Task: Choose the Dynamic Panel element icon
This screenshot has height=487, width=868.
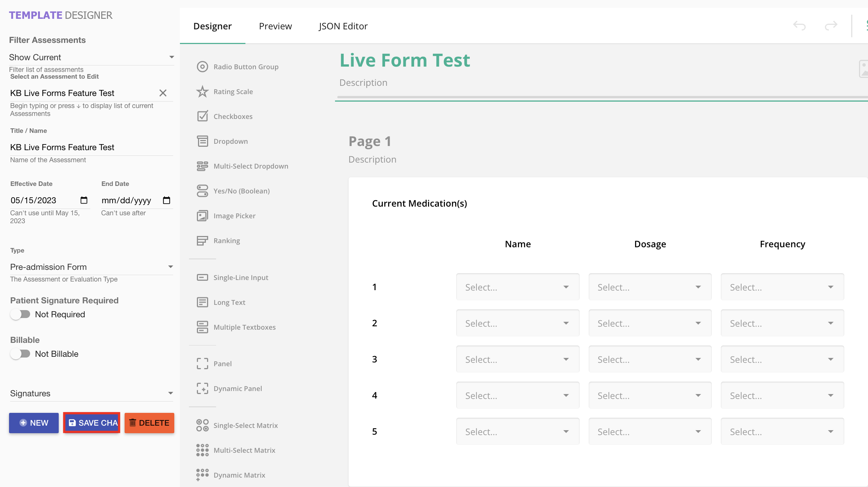Action: pyautogui.click(x=202, y=388)
